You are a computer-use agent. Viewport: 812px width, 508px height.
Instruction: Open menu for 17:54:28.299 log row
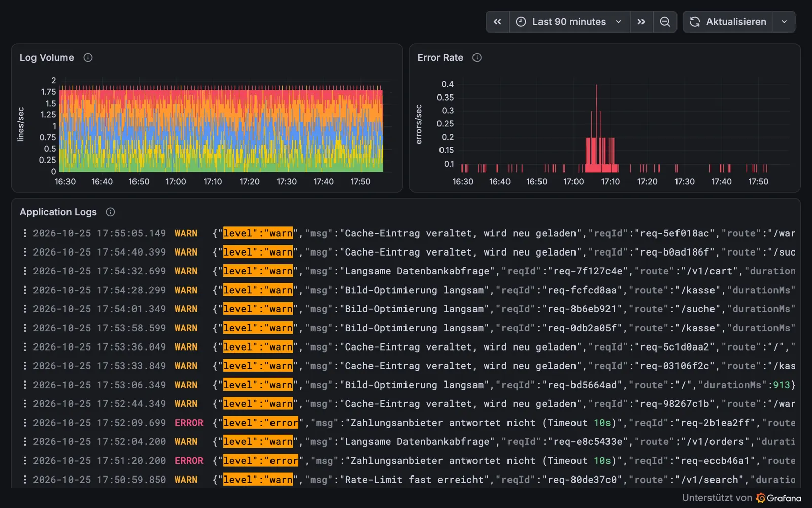[x=25, y=290]
